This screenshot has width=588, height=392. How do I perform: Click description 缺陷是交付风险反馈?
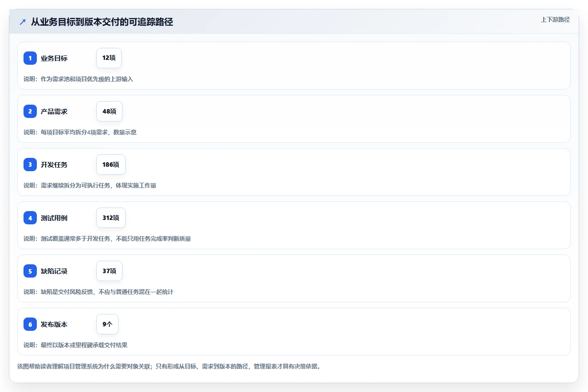pos(98,292)
